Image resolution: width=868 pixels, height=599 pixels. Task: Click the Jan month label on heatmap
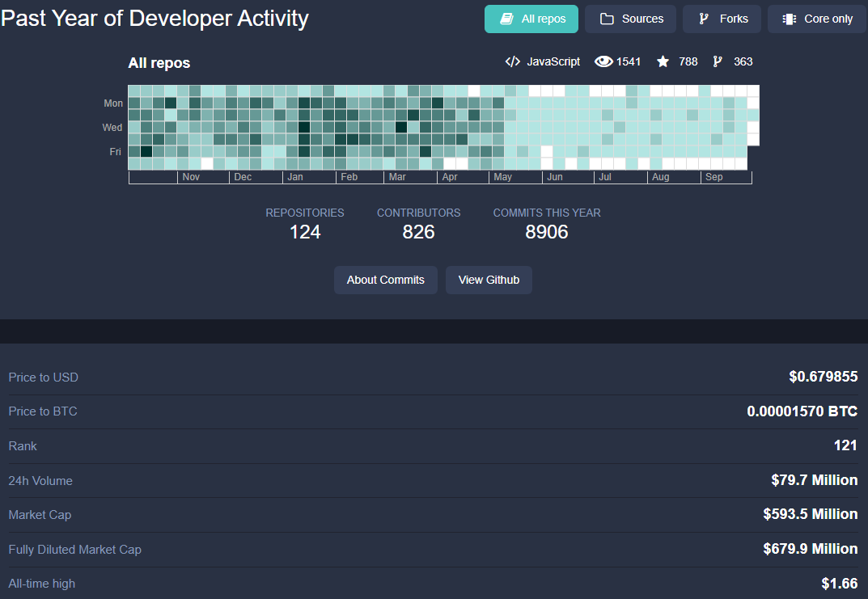click(295, 177)
